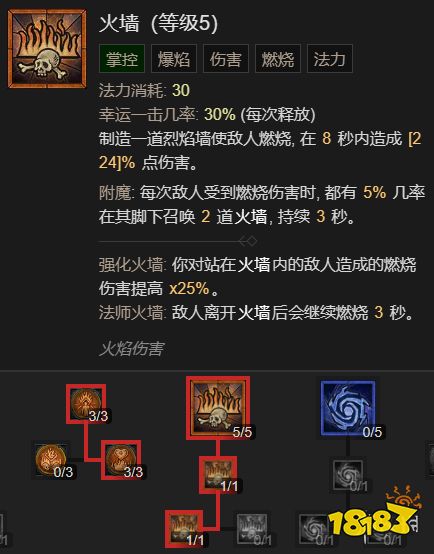Click the top passive node showing 3/3
Image resolution: width=434 pixels, height=554 pixels.
coord(86,404)
